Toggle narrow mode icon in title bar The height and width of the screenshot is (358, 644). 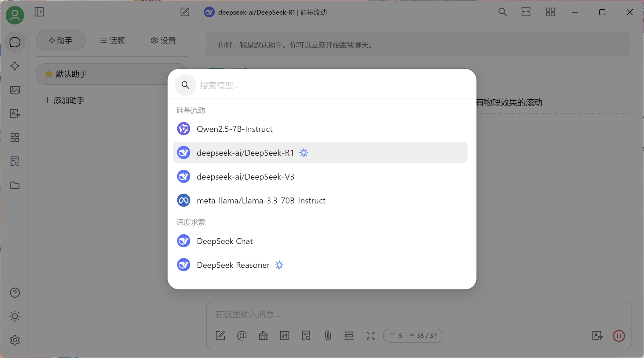click(x=526, y=12)
